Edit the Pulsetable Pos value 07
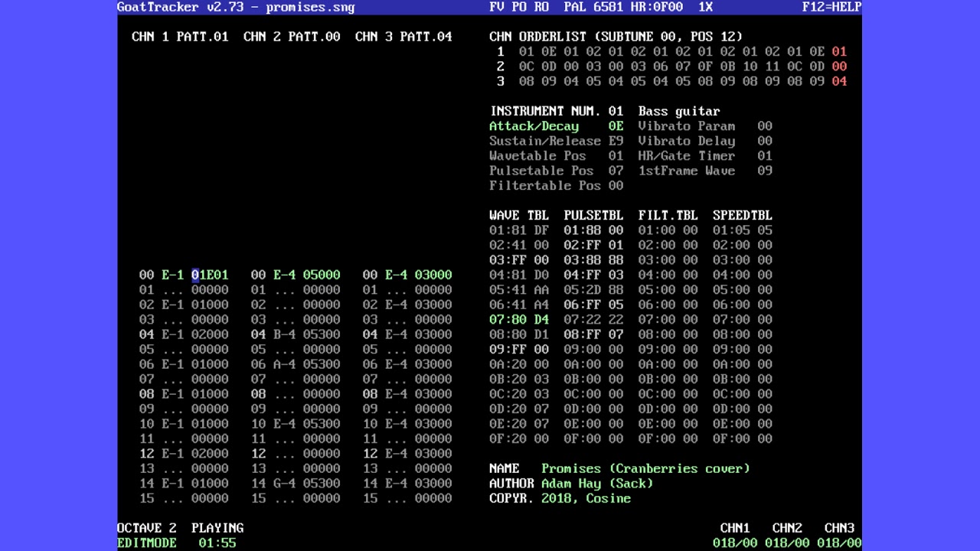The image size is (980, 551). pyautogui.click(x=616, y=171)
